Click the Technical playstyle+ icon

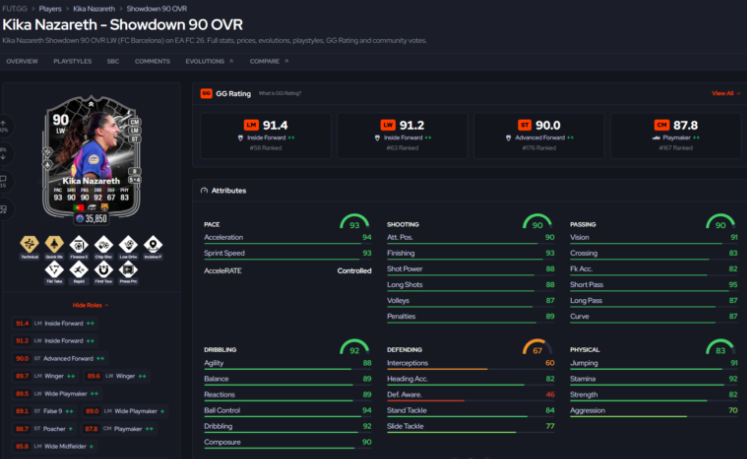pos(30,245)
